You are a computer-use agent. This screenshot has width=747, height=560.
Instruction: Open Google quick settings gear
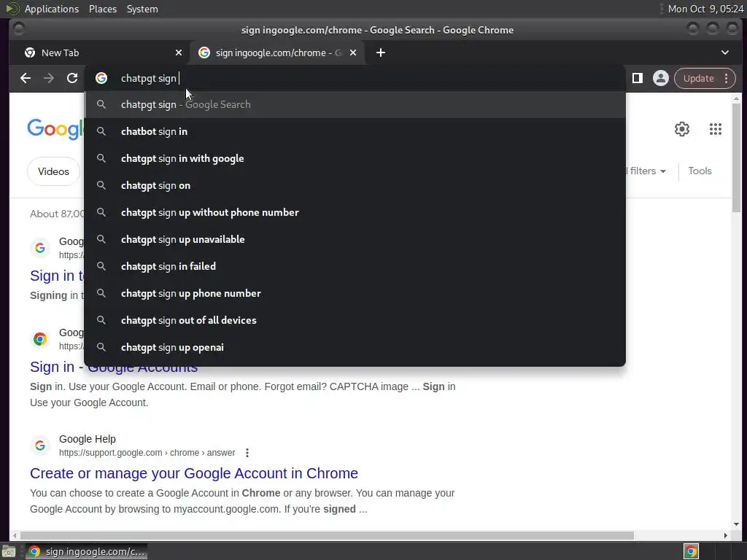(682, 129)
